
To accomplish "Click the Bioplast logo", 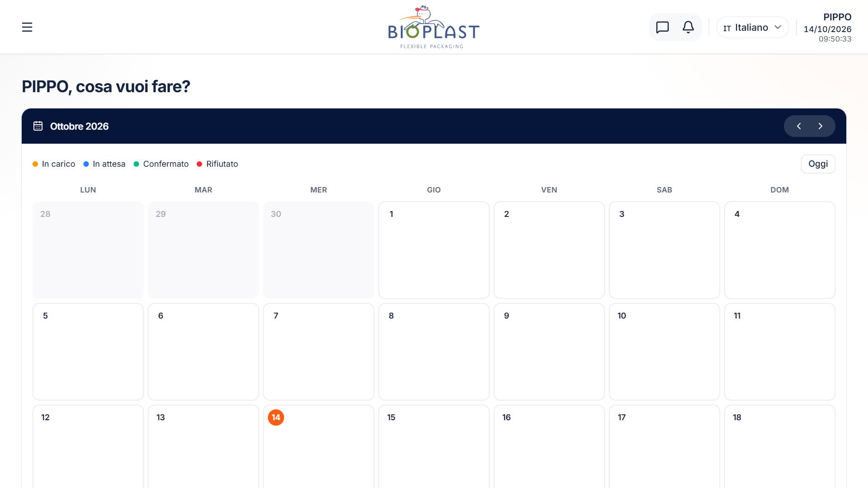I will click(x=434, y=27).
